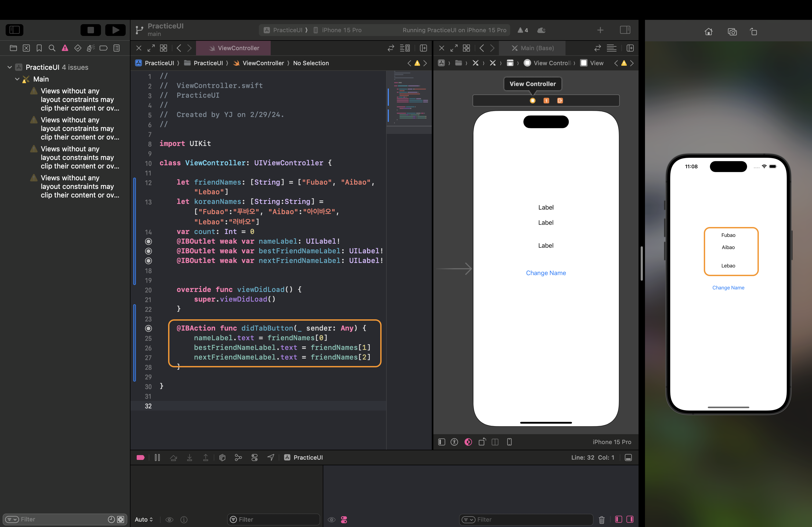The image size is (812, 527).
Task: Clear console with trash icon
Action: 601,519
